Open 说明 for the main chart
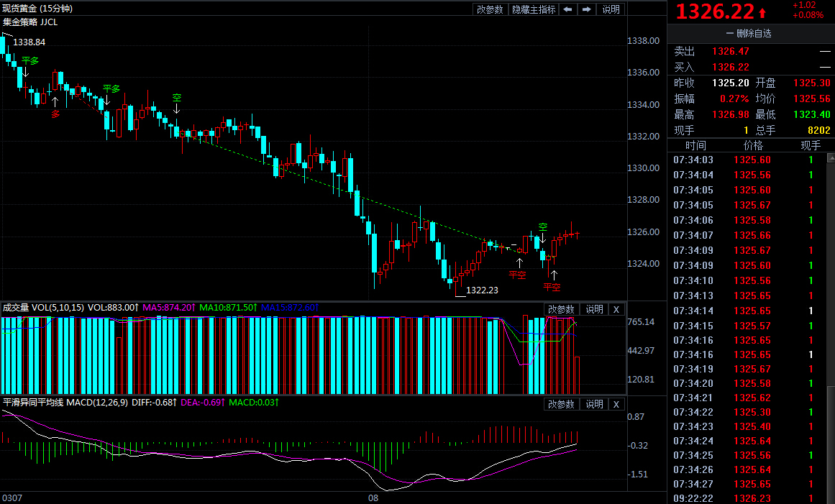Screen dimensions: 835x504 click(x=611, y=9)
